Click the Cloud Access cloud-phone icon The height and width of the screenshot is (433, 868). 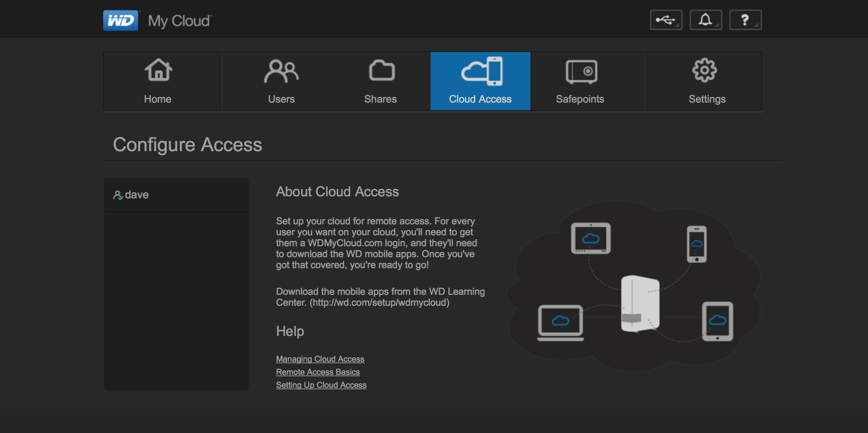pyautogui.click(x=482, y=71)
